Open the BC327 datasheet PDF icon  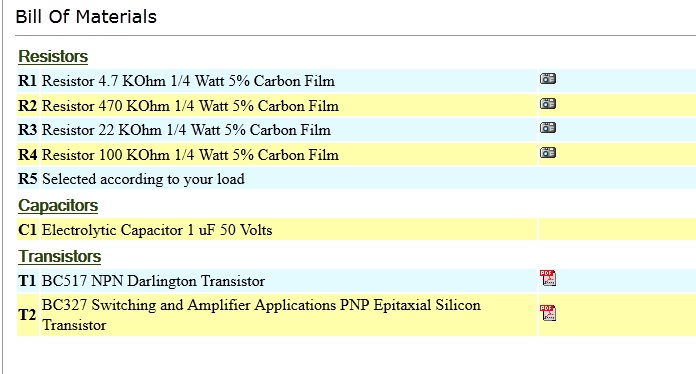548,313
